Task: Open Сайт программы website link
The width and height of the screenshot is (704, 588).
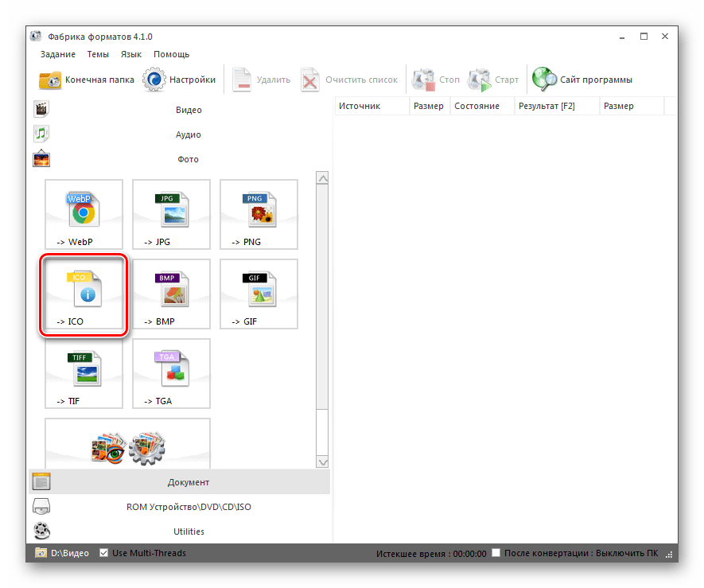Action: point(582,80)
